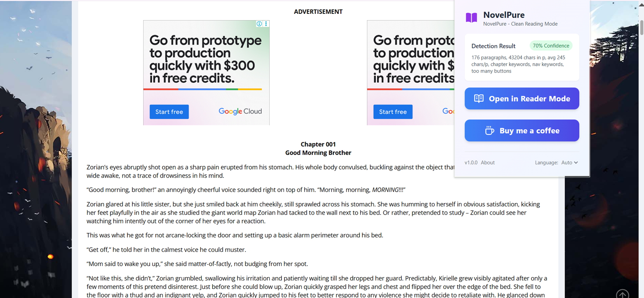Open the ad options three-dot menu
The height and width of the screenshot is (298, 644).
(266, 24)
